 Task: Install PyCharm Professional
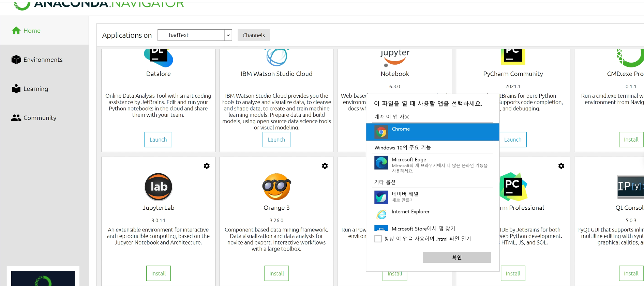tap(513, 273)
